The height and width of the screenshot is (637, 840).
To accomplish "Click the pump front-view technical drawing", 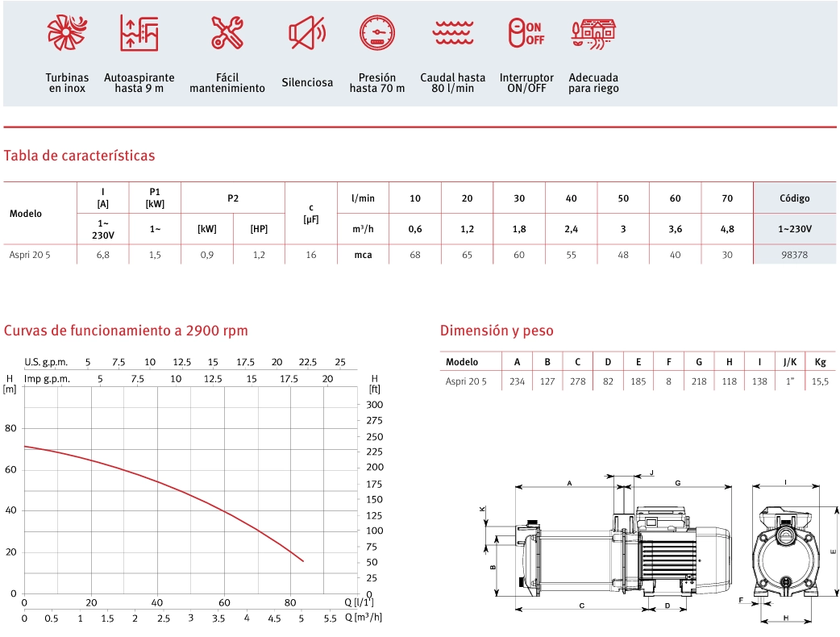I will click(786, 552).
